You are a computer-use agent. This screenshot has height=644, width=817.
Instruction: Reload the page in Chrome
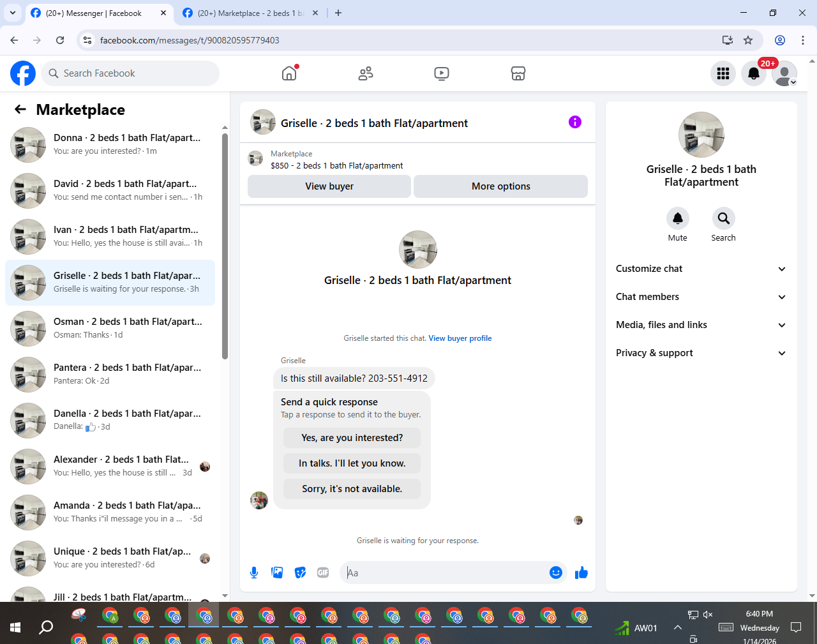(x=60, y=40)
